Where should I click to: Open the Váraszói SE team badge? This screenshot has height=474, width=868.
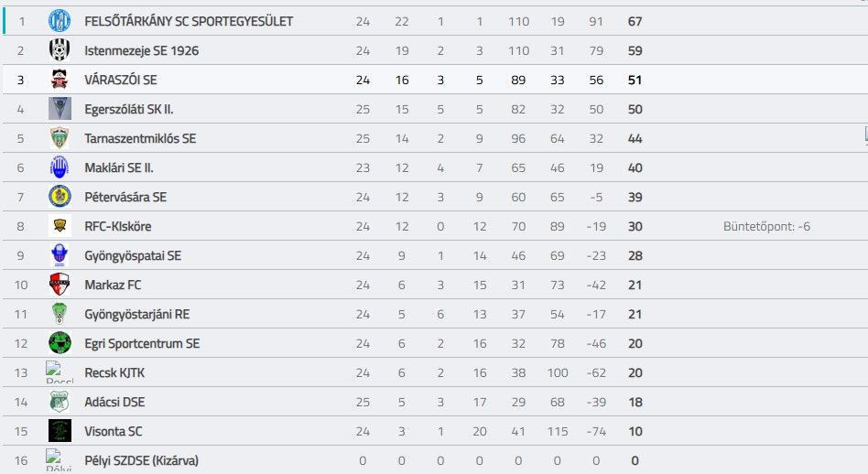(60, 80)
